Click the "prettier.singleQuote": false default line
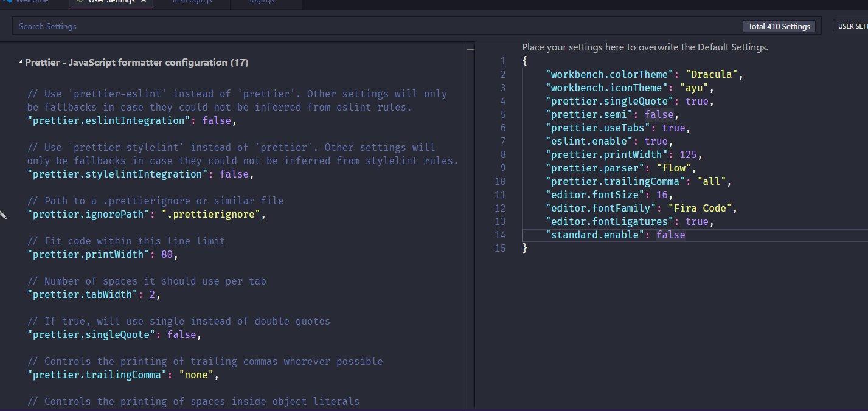868x411 pixels. click(114, 335)
